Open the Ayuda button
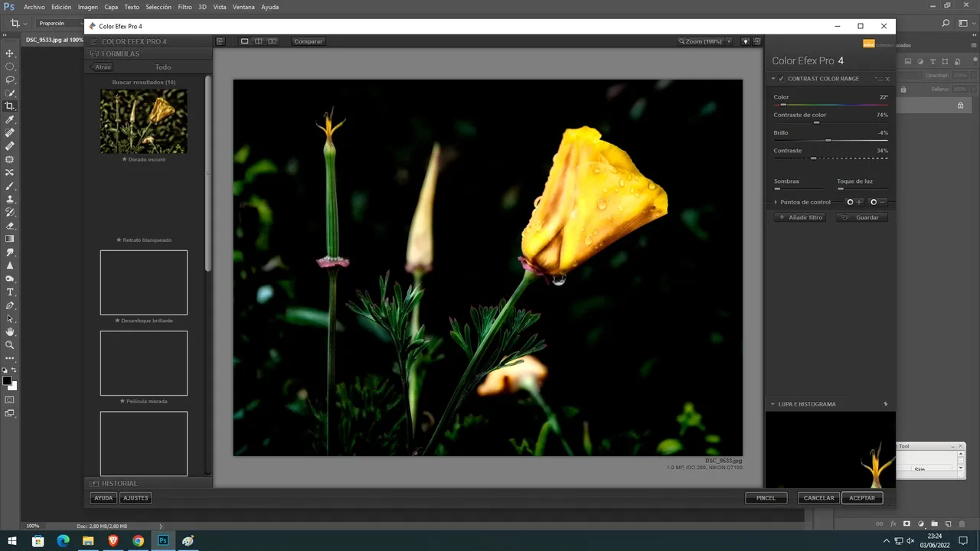The height and width of the screenshot is (551, 980). pos(103,497)
